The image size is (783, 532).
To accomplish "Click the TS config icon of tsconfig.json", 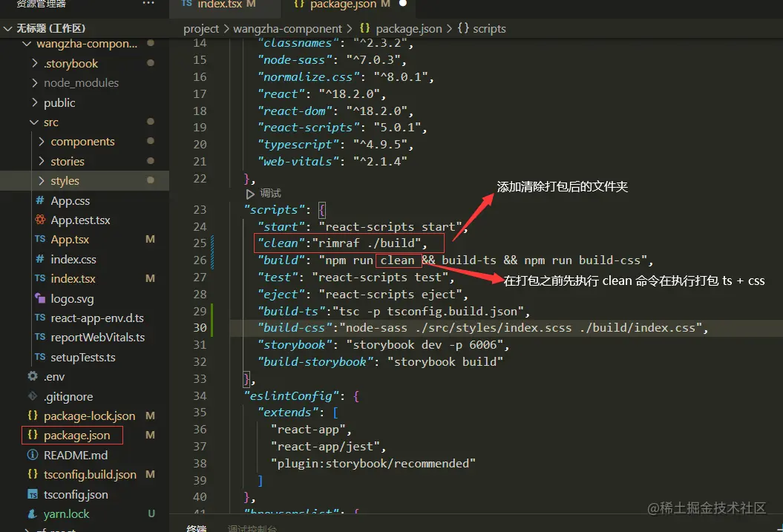I will pyautogui.click(x=33, y=494).
